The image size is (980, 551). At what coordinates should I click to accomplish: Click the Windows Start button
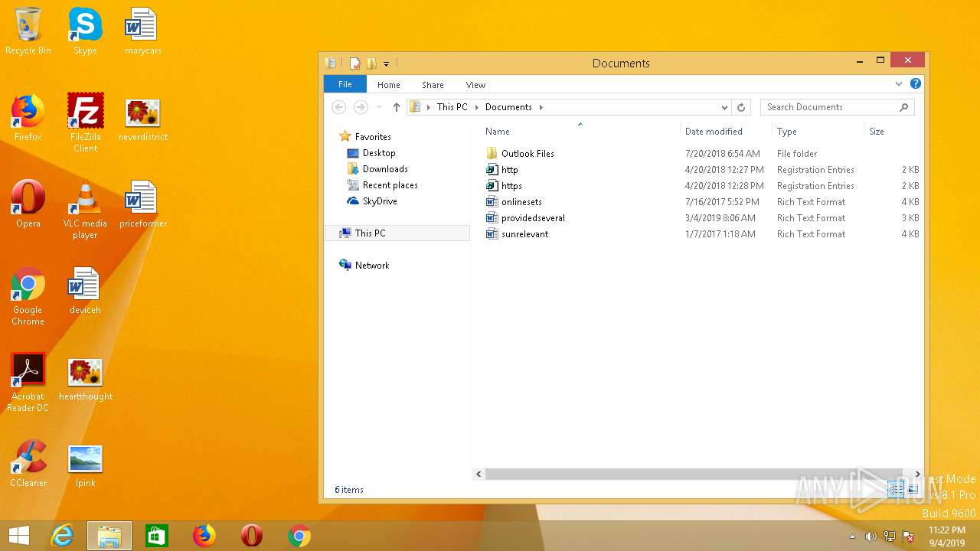click(x=18, y=536)
